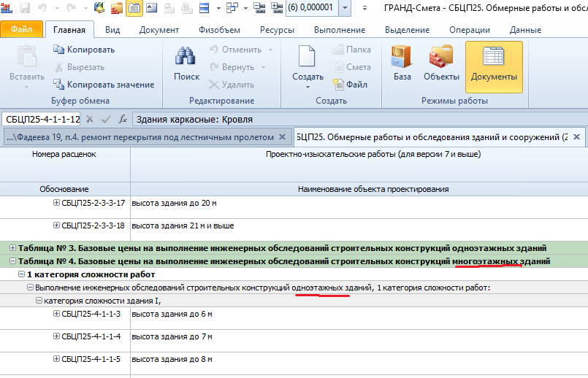
Task: Open the precision dropdown showing (6) 0,000001
Action: [x=345, y=8]
